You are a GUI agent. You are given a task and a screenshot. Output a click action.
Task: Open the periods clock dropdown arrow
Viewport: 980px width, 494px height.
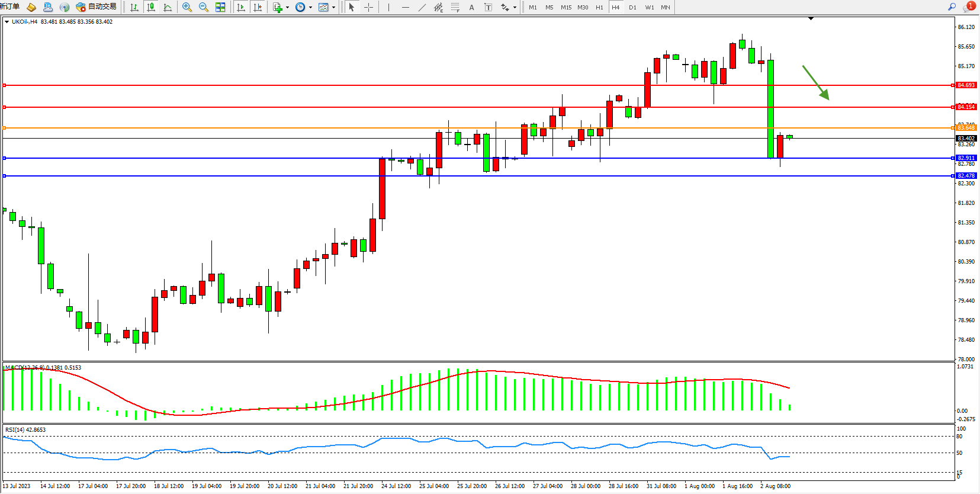click(310, 7)
